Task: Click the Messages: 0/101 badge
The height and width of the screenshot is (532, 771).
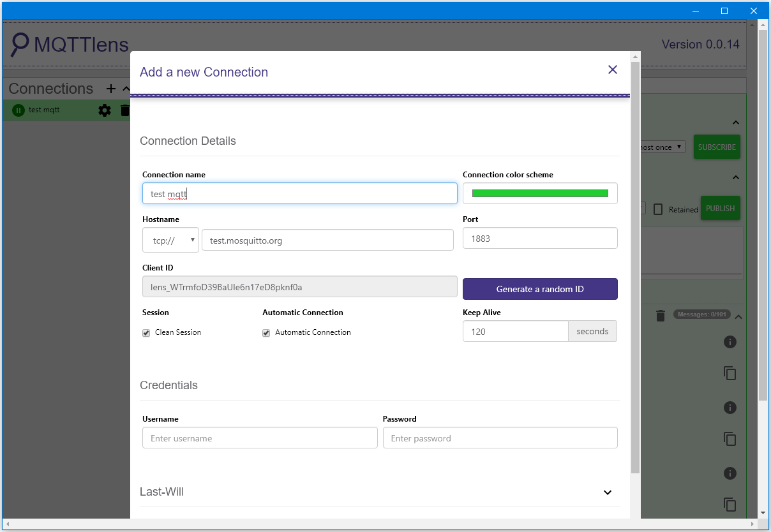Action: [701, 314]
